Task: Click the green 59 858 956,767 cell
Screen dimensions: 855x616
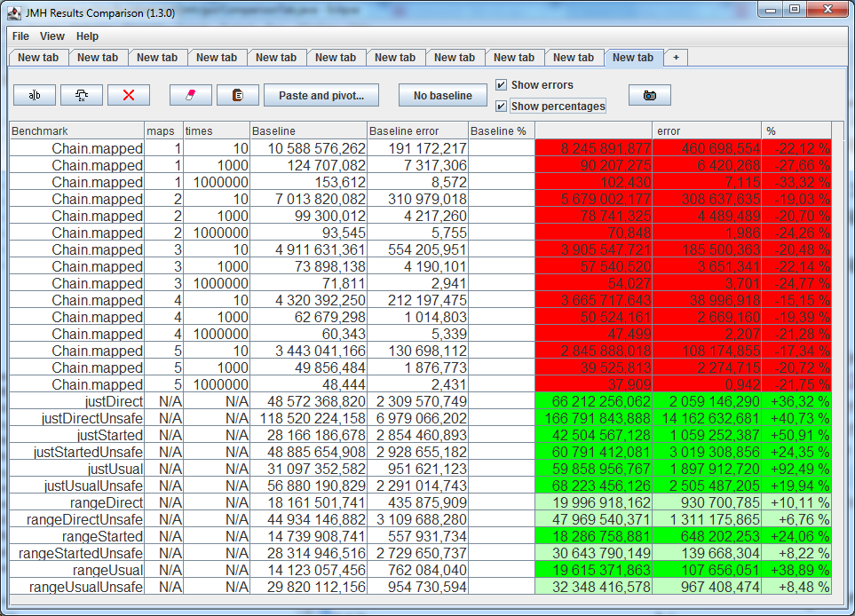Action: pos(593,469)
